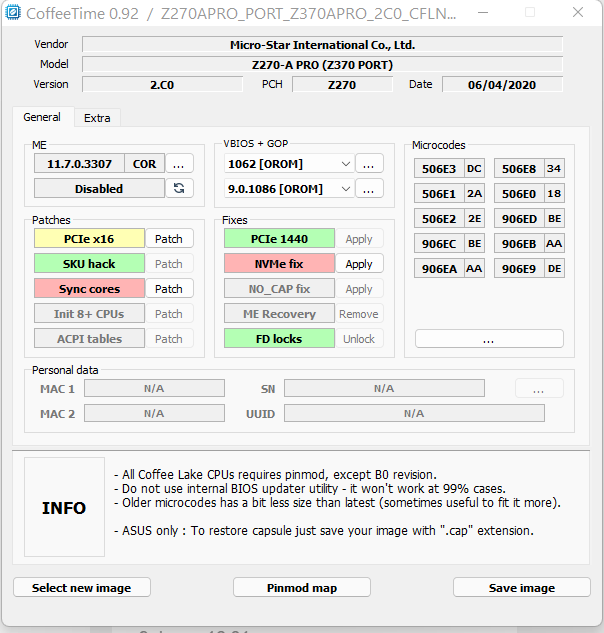Screen dimensions: 604x633
Task: Click Patch next to PCIe x16
Action: coord(169,239)
